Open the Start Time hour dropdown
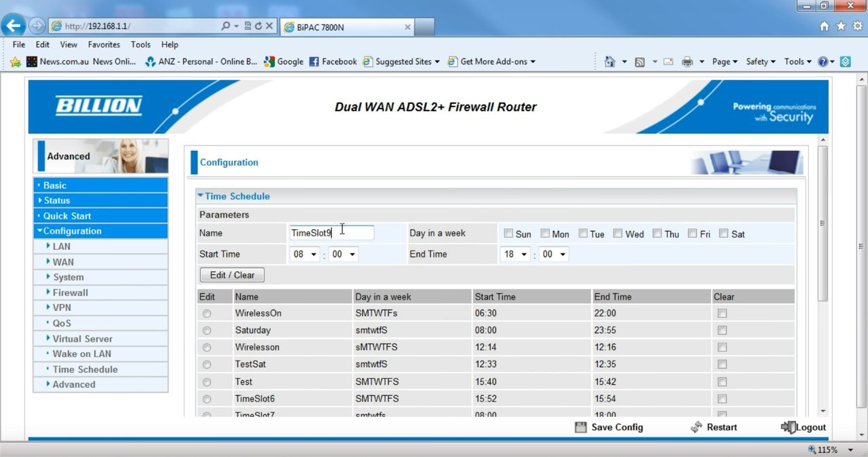 (305, 255)
